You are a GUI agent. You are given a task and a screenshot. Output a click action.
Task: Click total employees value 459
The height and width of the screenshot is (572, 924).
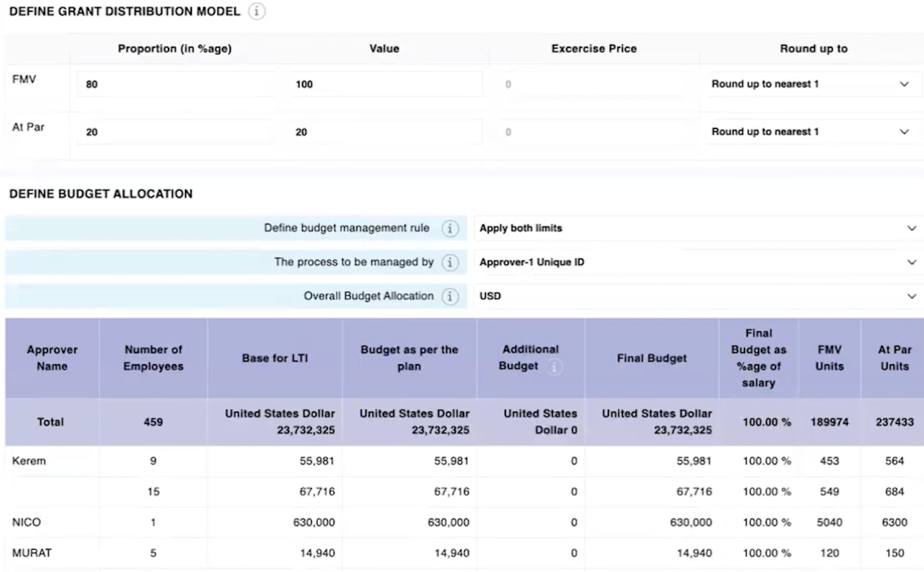point(153,422)
